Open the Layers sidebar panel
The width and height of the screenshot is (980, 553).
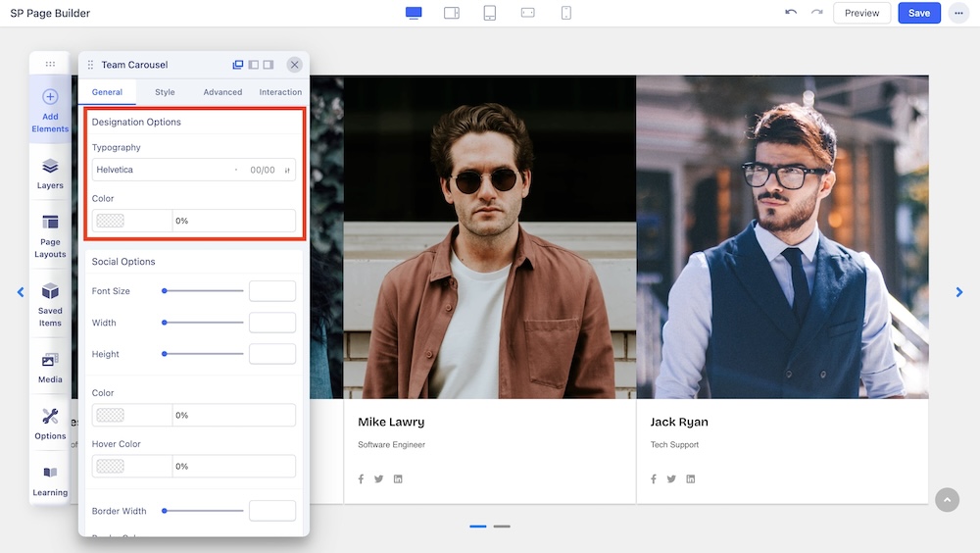pos(50,173)
